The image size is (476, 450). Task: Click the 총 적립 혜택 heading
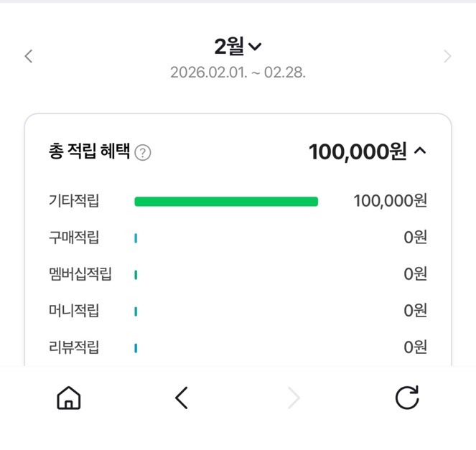pyautogui.click(x=89, y=152)
